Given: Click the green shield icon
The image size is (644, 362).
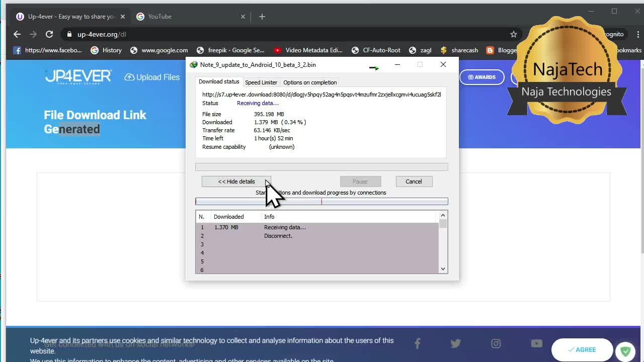Looking at the screenshot, I should click(625, 351).
